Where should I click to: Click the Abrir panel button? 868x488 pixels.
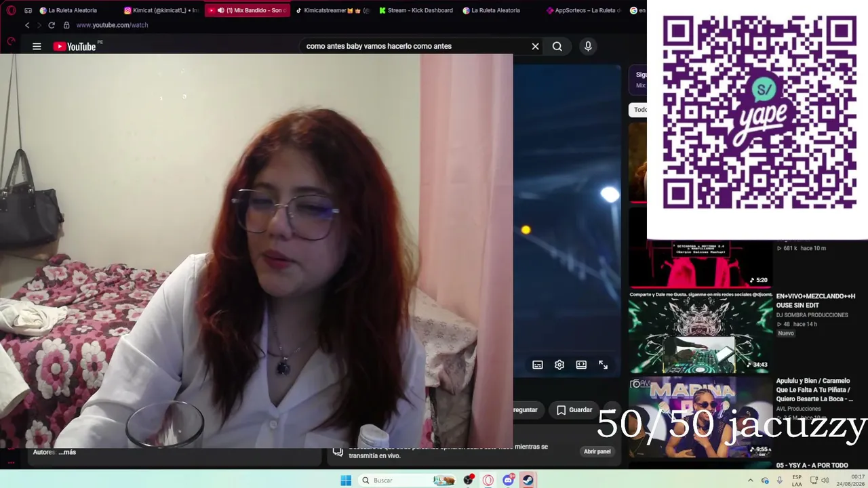(597, 451)
